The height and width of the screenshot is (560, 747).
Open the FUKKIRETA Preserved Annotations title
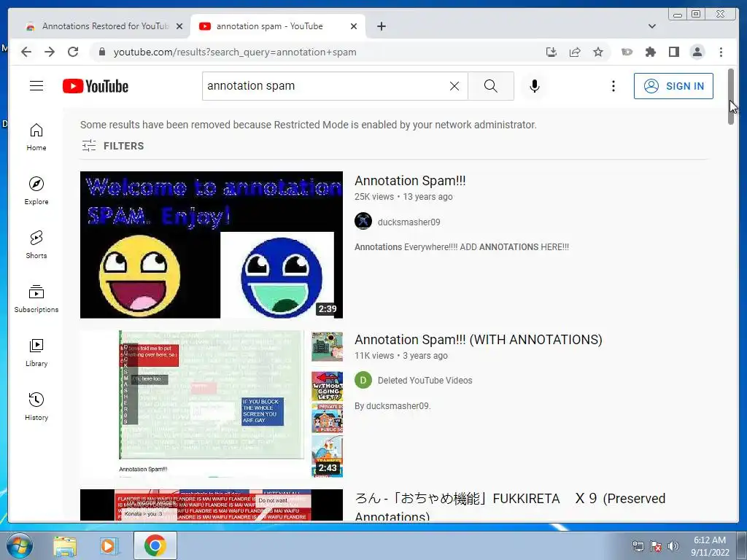point(510,506)
